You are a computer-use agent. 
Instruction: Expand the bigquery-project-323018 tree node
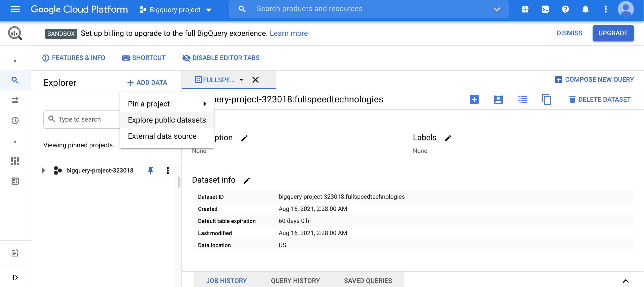click(44, 170)
